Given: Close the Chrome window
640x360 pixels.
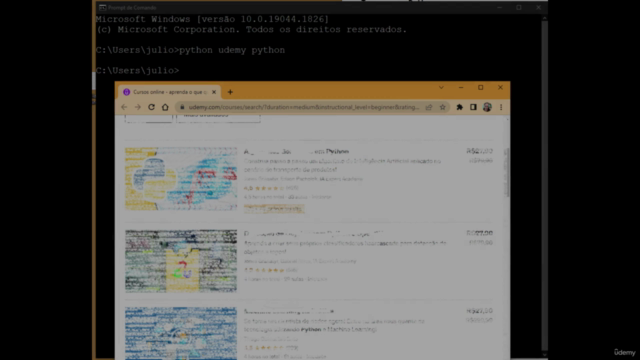Looking at the screenshot, I should (x=500, y=87).
